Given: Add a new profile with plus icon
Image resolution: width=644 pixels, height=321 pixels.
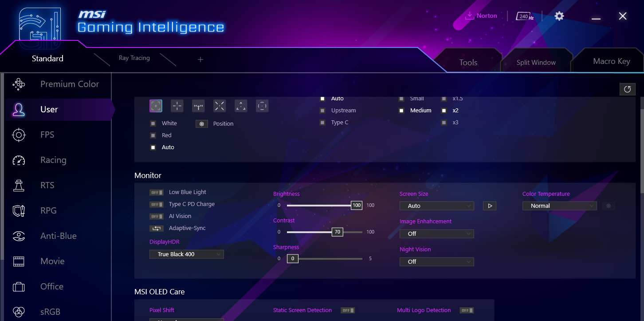Looking at the screenshot, I should tap(200, 59).
